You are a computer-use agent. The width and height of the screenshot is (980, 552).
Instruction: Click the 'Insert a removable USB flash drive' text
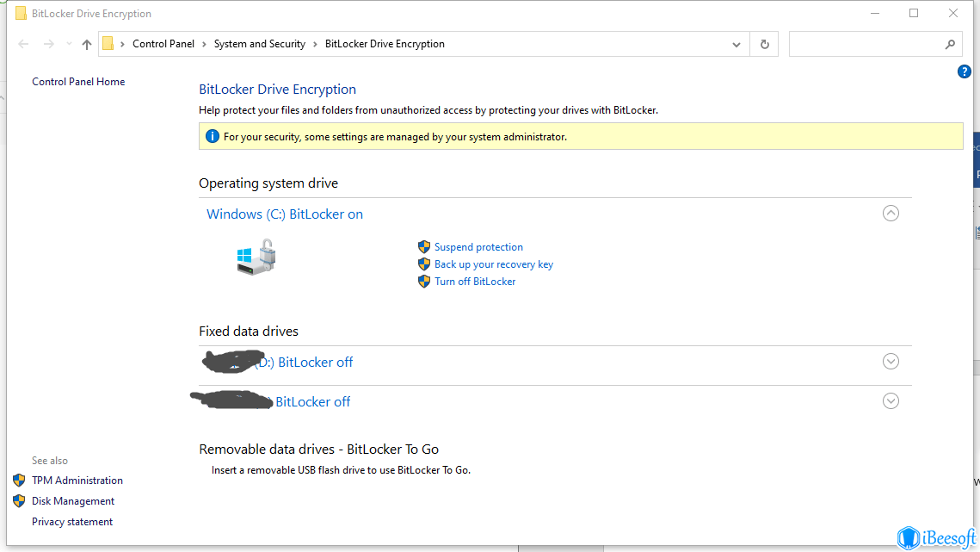click(341, 470)
